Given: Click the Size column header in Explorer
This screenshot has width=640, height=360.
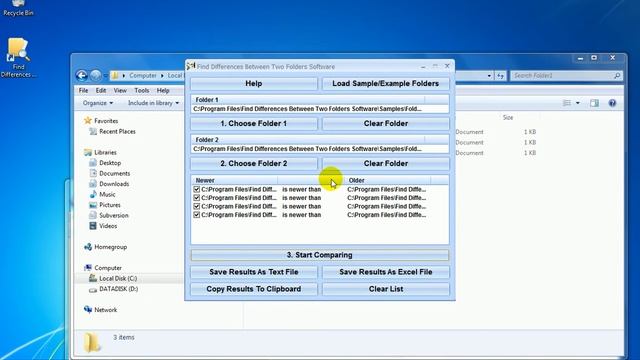Looking at the screenshot, I should 508,118.
